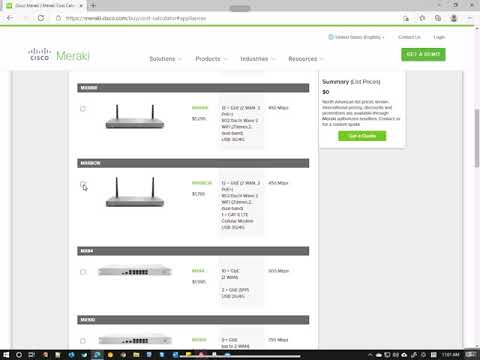This screenshot has height=360, width=480.
Task: Open the Windows Start menu
Action: [x=6, y=355]
